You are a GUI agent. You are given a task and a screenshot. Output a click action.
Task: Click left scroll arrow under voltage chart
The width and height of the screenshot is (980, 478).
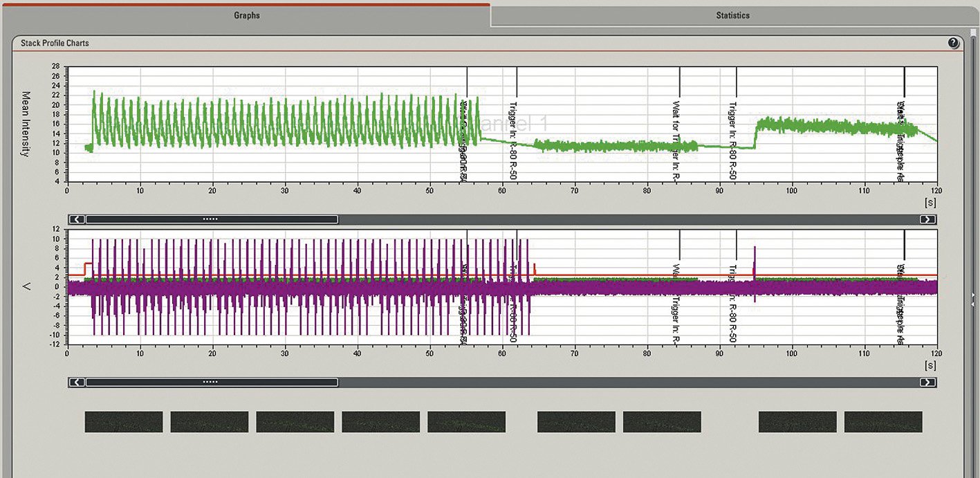77,382
